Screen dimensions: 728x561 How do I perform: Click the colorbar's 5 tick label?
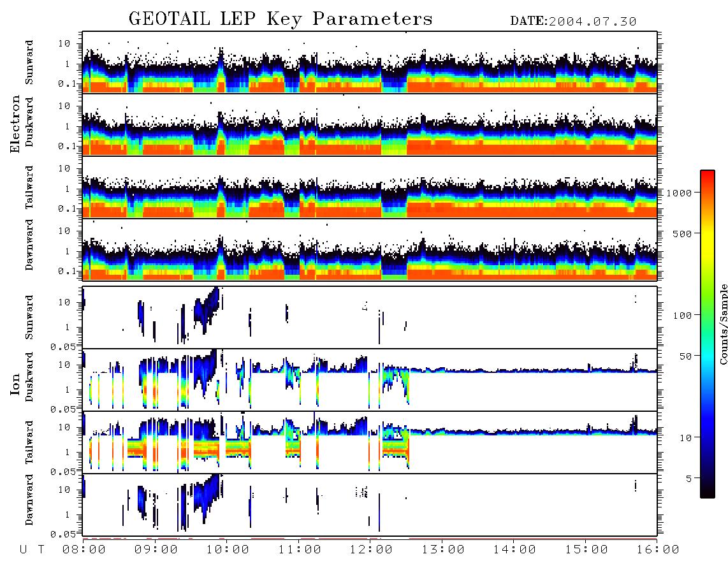click(689, 479)
